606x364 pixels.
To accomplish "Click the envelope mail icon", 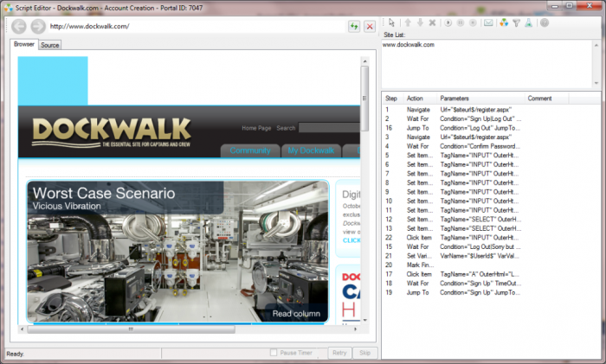I will 488,22.
